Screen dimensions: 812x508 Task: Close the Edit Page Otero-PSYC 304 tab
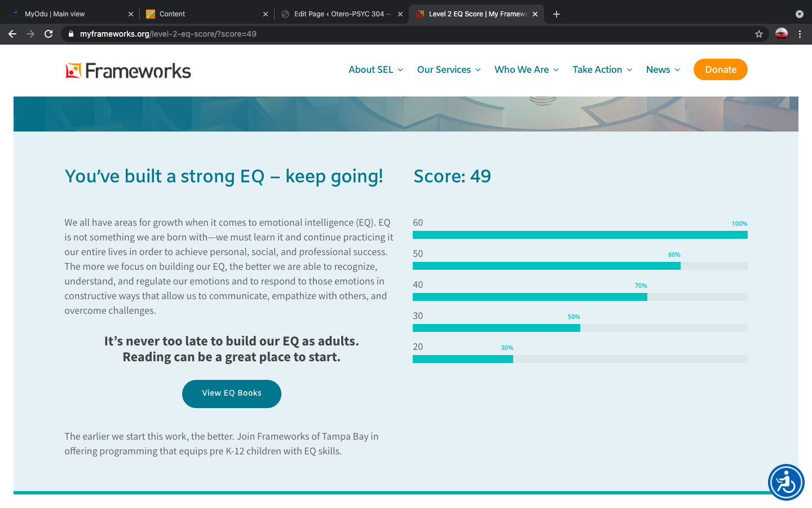pyautogui.click(x=400, y=14)
